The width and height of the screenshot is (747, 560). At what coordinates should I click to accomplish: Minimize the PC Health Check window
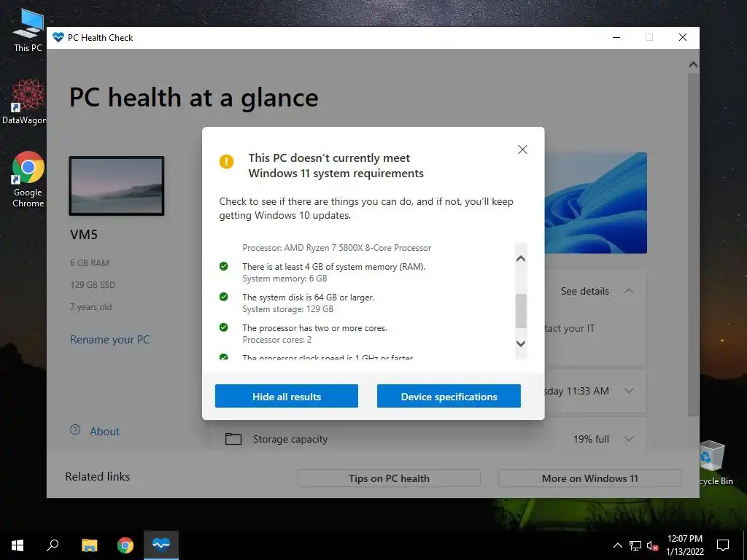616,38
